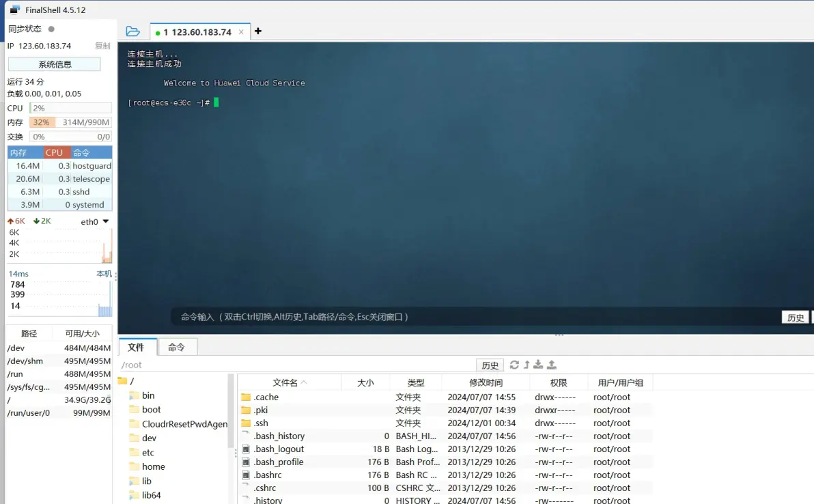Open the eth0 network interface dropdown
This screenshot has height=504, width=814.
[x=105, y=221]
